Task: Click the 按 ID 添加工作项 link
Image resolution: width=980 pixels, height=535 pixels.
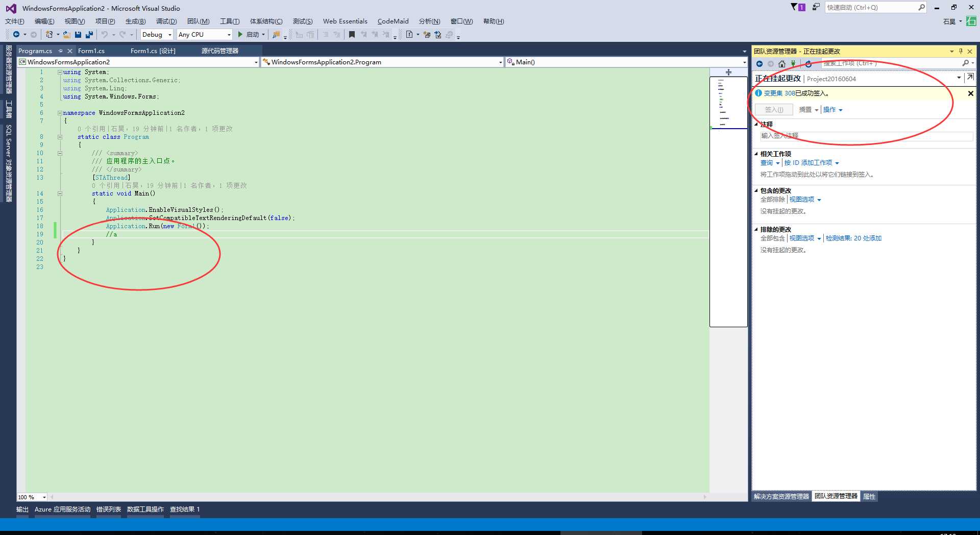Action: (x=808, y=163)
